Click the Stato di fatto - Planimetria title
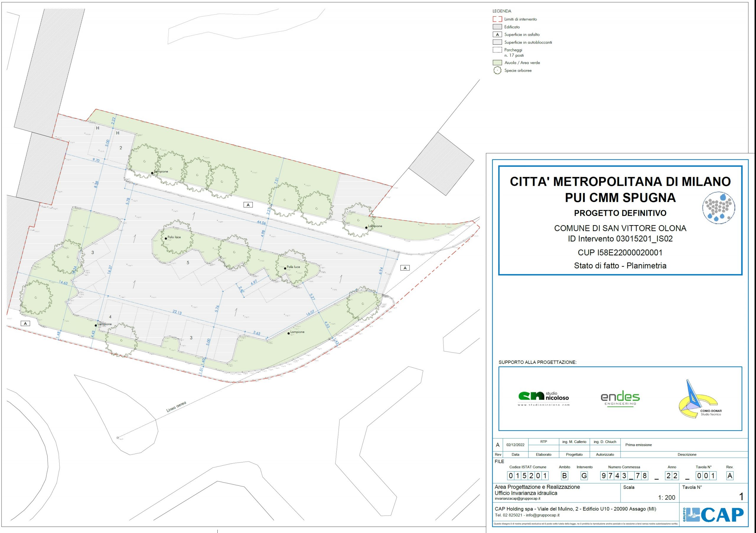 620,266
